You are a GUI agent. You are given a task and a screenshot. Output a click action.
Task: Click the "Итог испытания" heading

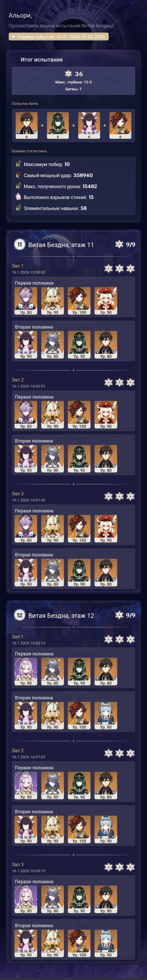click(x=41, y=60)
